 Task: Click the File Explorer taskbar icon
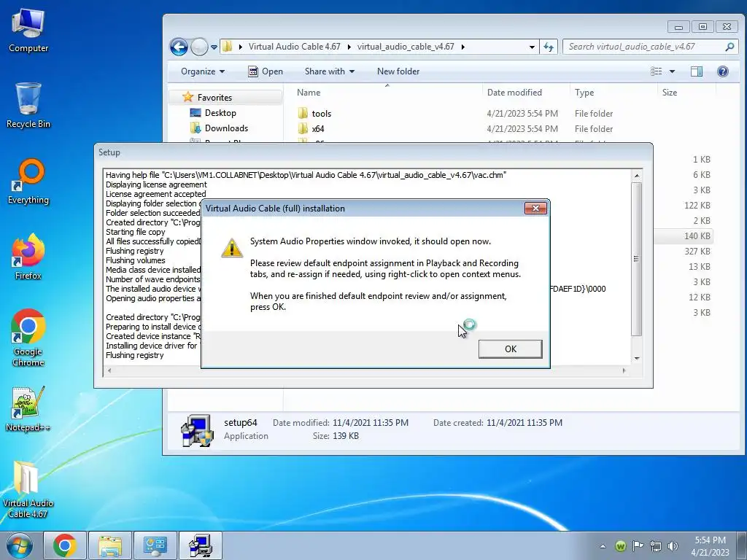[109, 545]
